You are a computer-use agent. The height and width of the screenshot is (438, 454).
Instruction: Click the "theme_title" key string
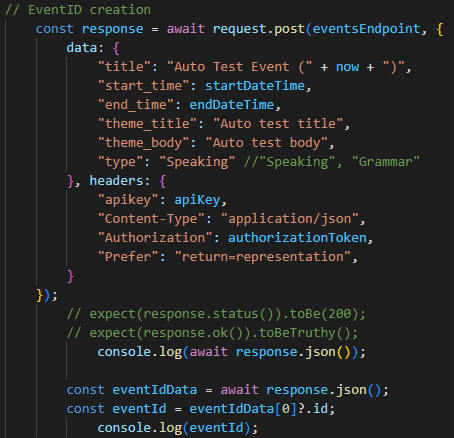point(147,124)
